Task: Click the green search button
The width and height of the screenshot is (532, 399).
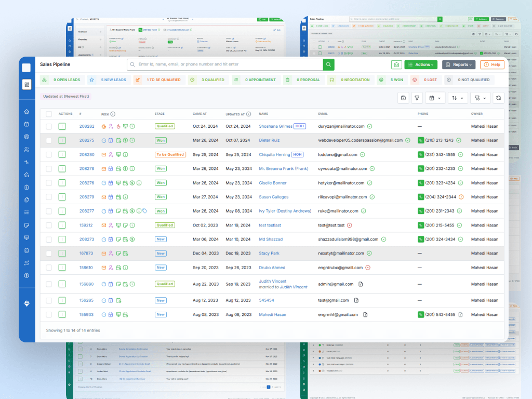Action: (x=328, y=64)
